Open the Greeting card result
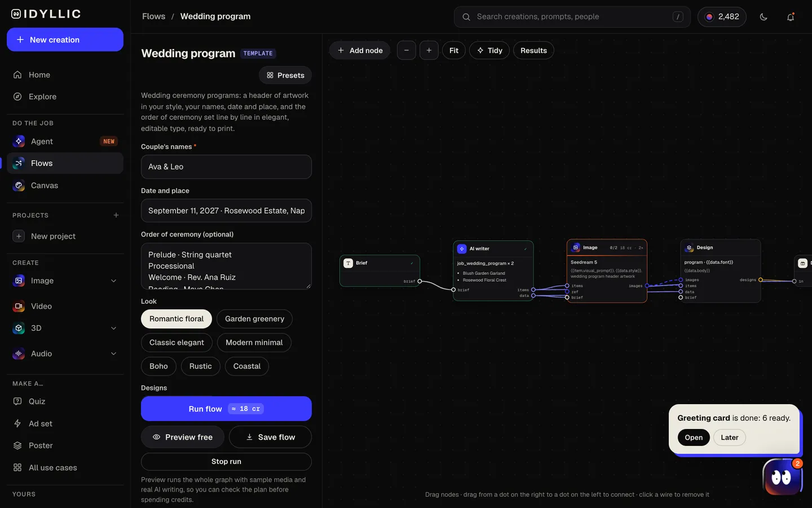This screenshot has width=812, height=508. 694,437
